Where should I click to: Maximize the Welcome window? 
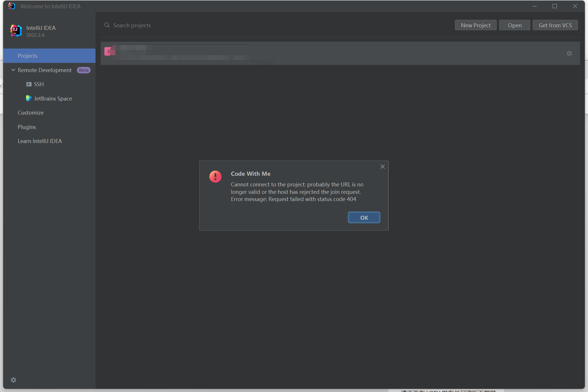(x=555, y=6)
